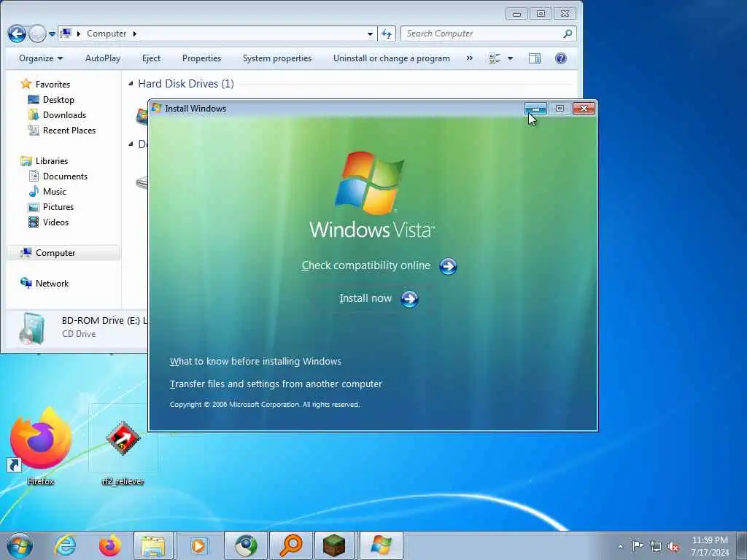Click Uninstall or change a program
This screenshot has width=747, height=560.
392,58
